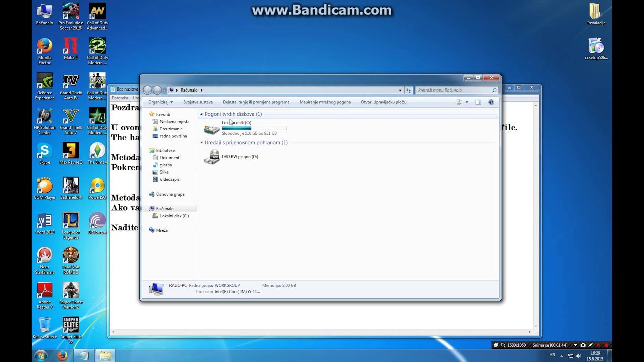Click the search magnifier in Explorer
The width and height of the screenshot is (644, 362).
[x=494, y=90]
